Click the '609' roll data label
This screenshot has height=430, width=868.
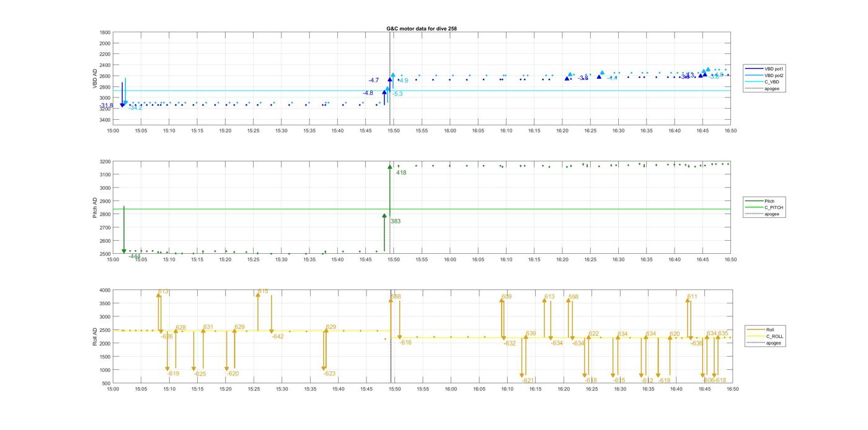pyautogui.click(x=507, y=297)
